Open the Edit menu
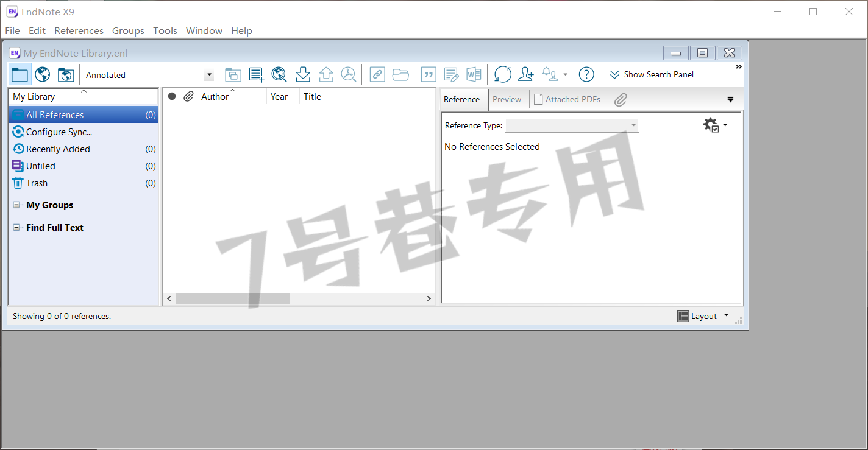Image resolution: width=868 pixels, height=450 pixels. pyautogui.click(x=37, y=30)
